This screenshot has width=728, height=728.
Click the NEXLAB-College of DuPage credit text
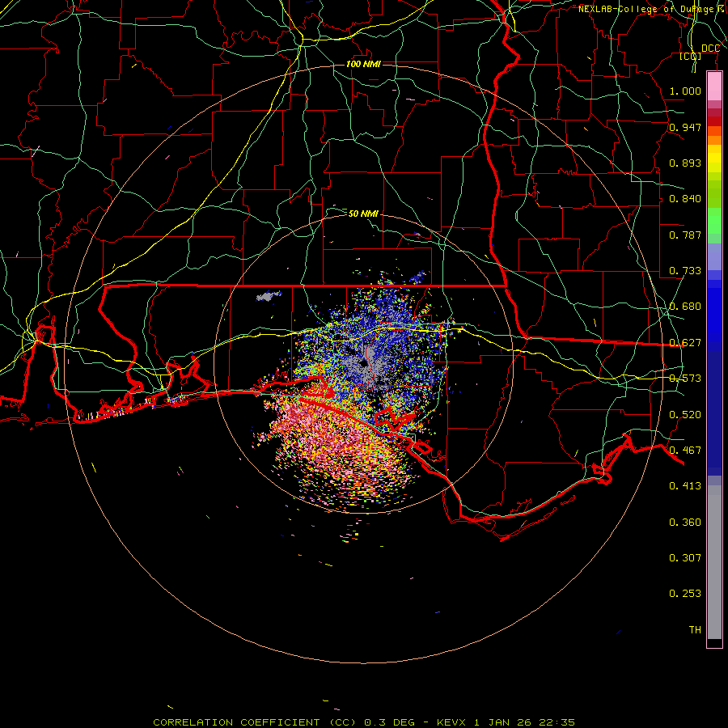653,9
